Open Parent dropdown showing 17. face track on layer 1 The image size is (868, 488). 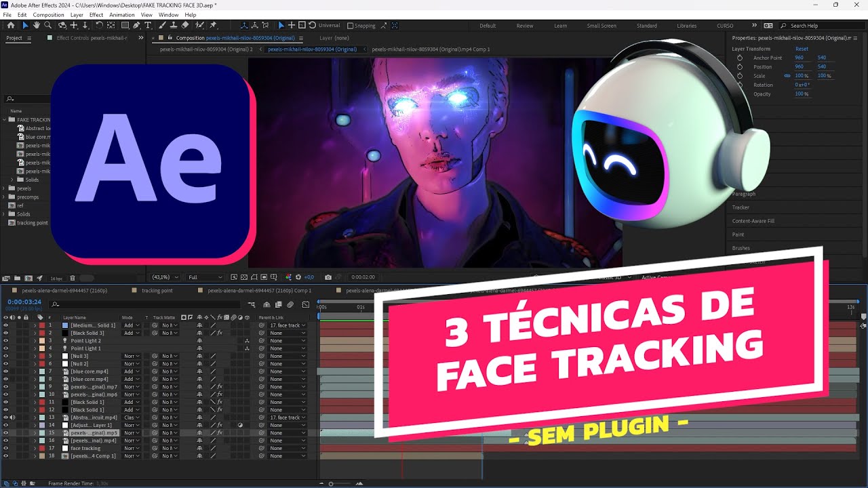click(x=288, y=325)
